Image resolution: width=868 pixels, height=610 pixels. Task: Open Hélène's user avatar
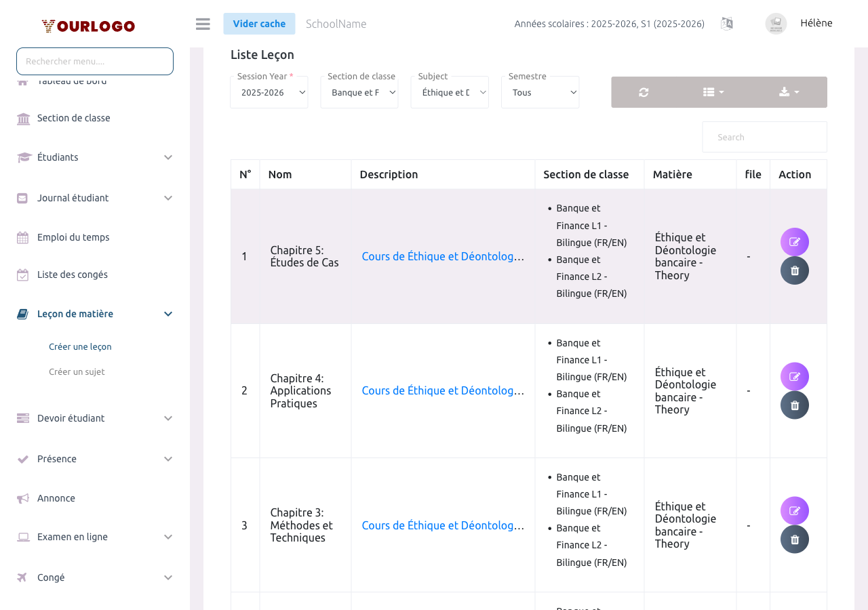pyautogui.click(x=776, y=24)
